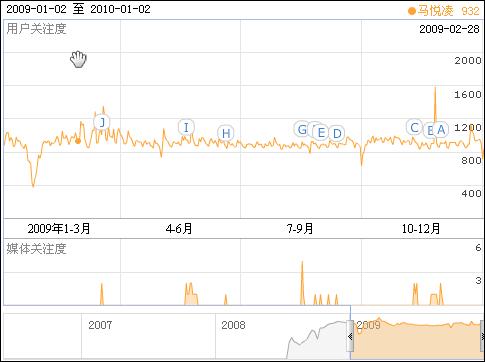Open news marker A
Viewport: 485px width, 362px height.
click(441, 129)
